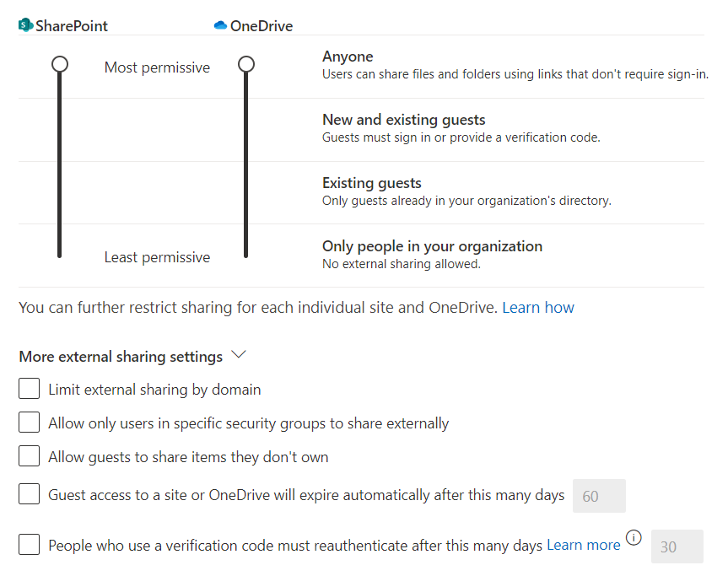Click the SharePoint permissiveness slider handle
728x576 pixels.
click(x=59, y=63)
